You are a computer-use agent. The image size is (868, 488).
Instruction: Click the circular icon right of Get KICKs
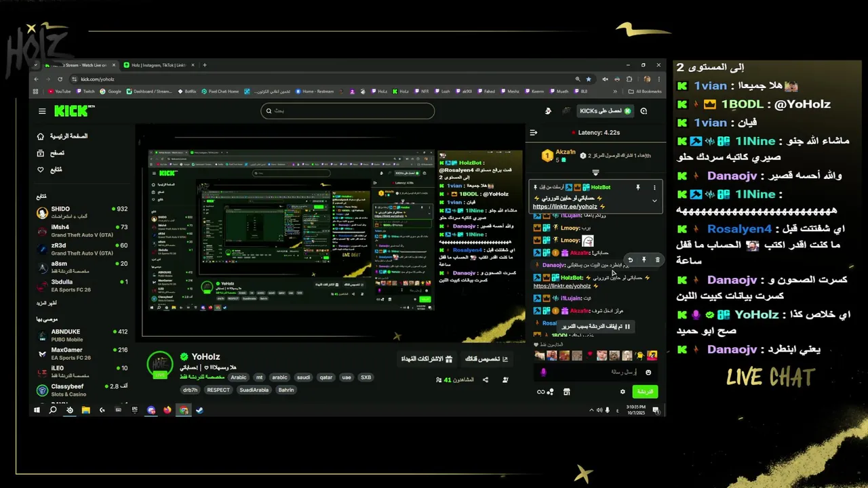644,111
